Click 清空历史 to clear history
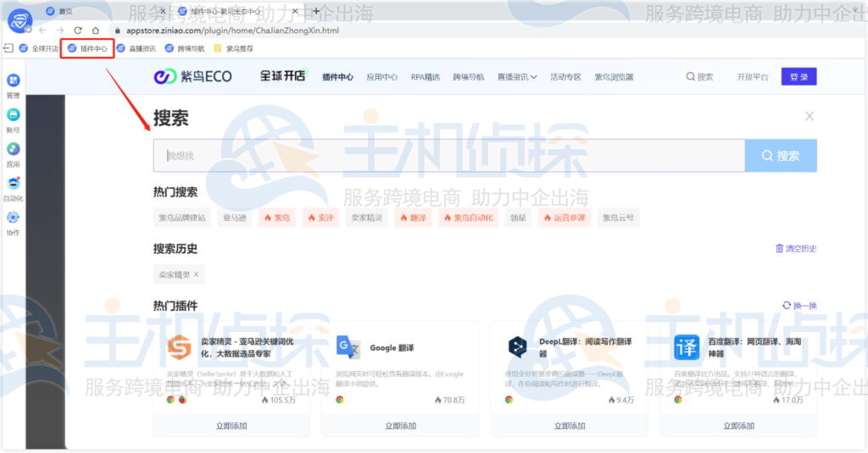Viewport: 868px width, 453px height. pyautogui.click(x=796, y=248)
